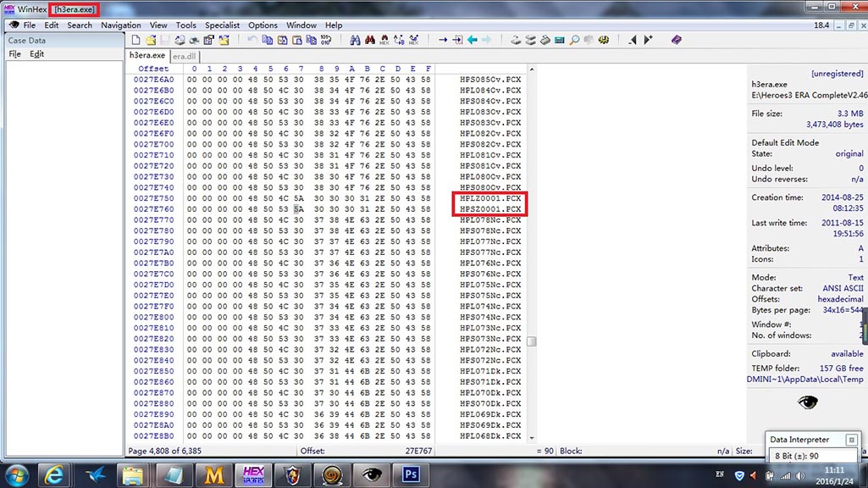868x488 pixels.
Task: Click the hex view scrollbar up arrow
Action: tap(532, 69)
